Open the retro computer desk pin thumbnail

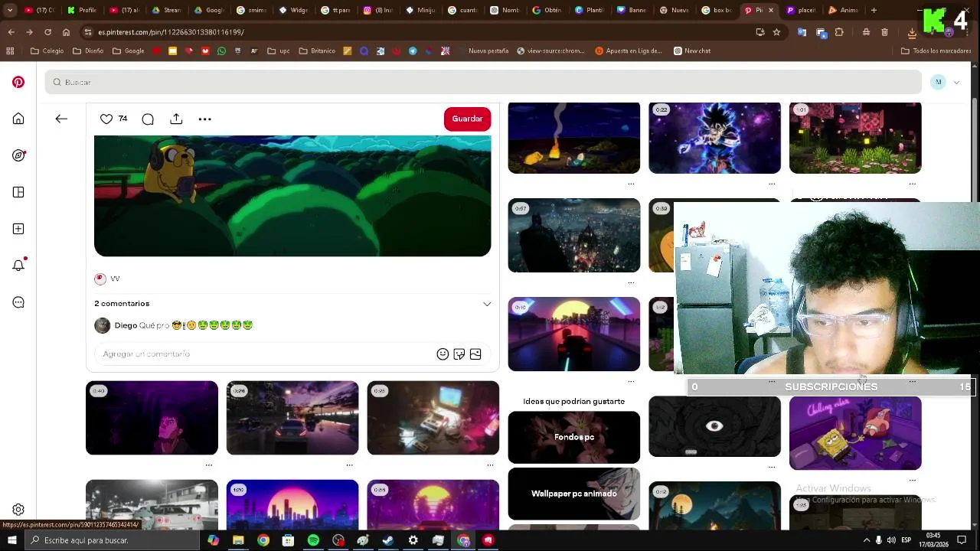pos(433,418)
